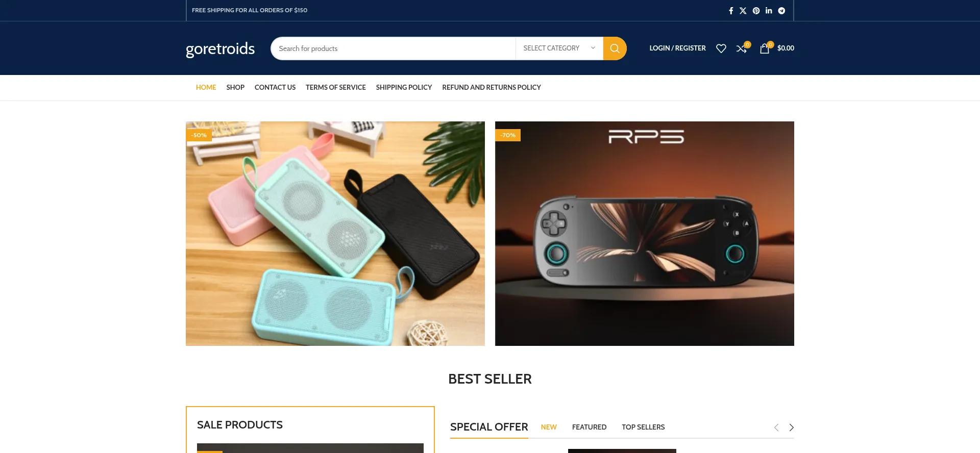Image resolution: width=980 pixels, height=453 pixels.
Task: Click the Login / Register link
Action: point(677,48)
